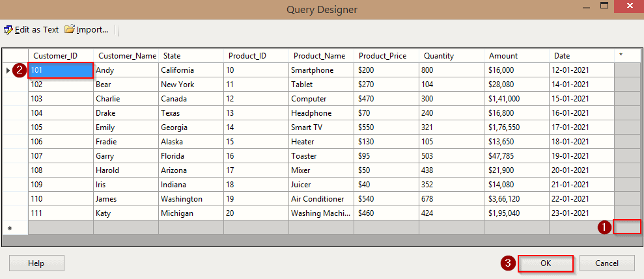The image size is (644, 279).
Task: Click the Import folder icon
Action: click(70, 29)
